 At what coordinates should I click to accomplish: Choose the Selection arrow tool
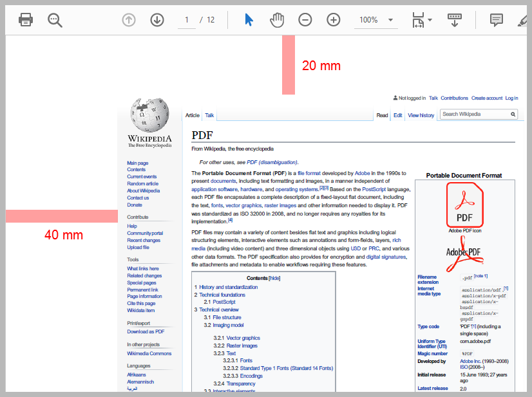pyautogui.click(x=249, y=20)
